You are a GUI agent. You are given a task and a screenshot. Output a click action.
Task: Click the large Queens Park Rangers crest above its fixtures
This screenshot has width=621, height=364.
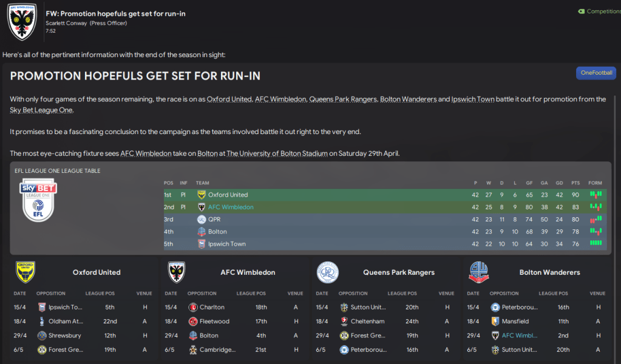(328, 272)
